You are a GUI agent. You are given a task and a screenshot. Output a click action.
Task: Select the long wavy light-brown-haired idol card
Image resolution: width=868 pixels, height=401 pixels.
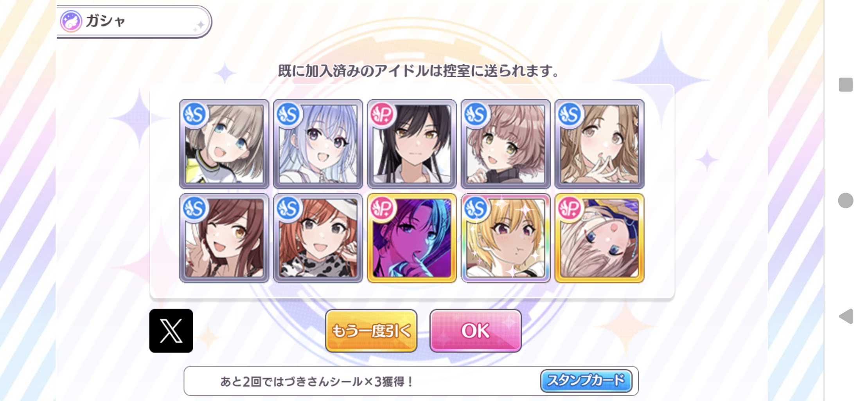coord(600,144)
